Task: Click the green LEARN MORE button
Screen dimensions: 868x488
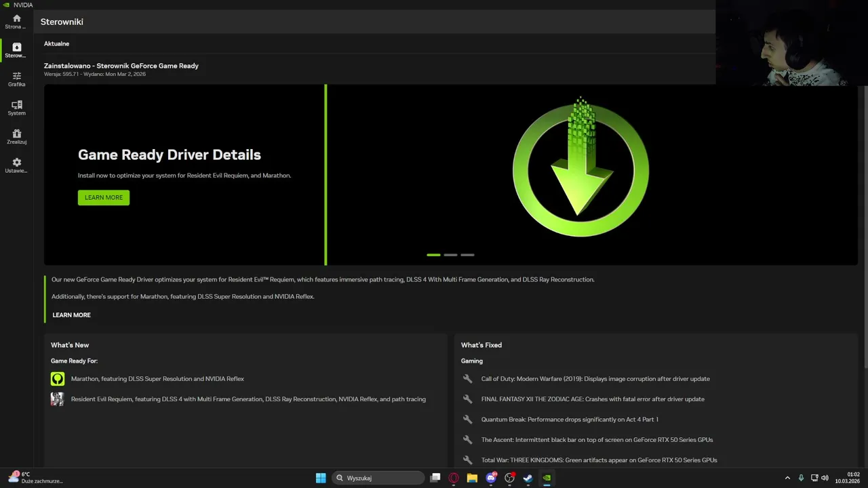Action: click(104, 197)
